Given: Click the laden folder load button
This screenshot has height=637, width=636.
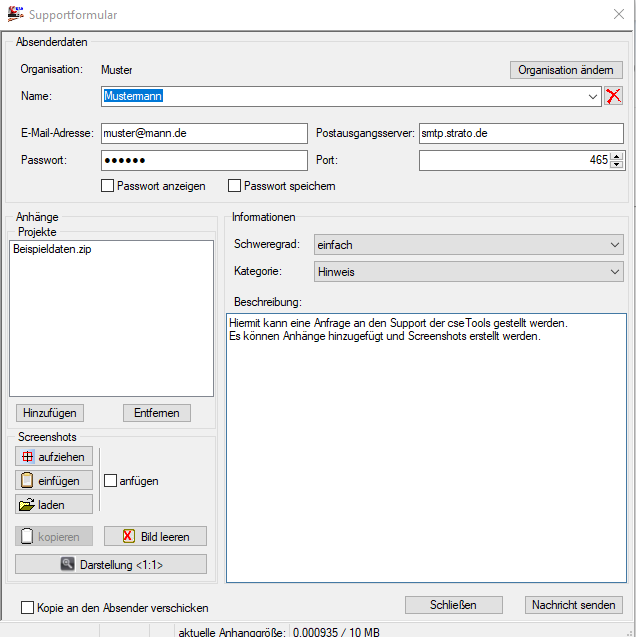Looking at the screenshot, I should click(x=54, y=505).
